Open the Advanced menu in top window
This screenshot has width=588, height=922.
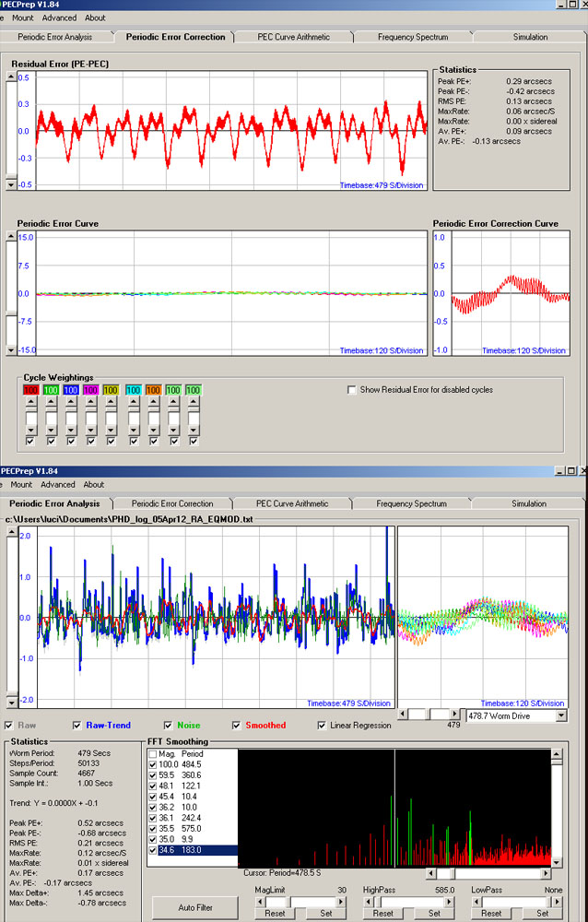[59, 18]
